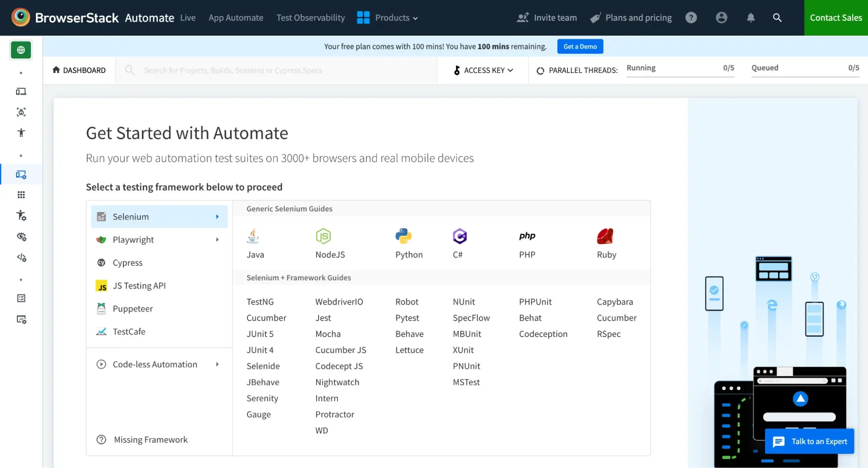868x468 pixels.
Task: Open Test Observability from top navigation
Action: (x=310, y=18)
